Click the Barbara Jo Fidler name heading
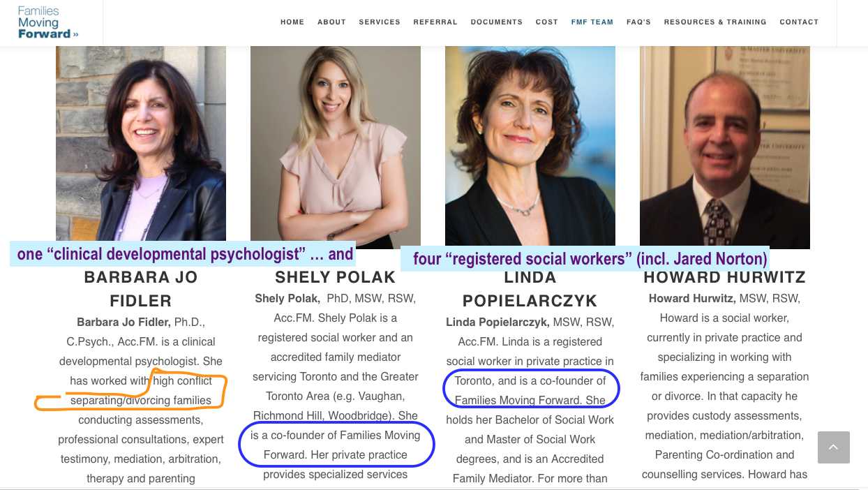 click(141, 289)
